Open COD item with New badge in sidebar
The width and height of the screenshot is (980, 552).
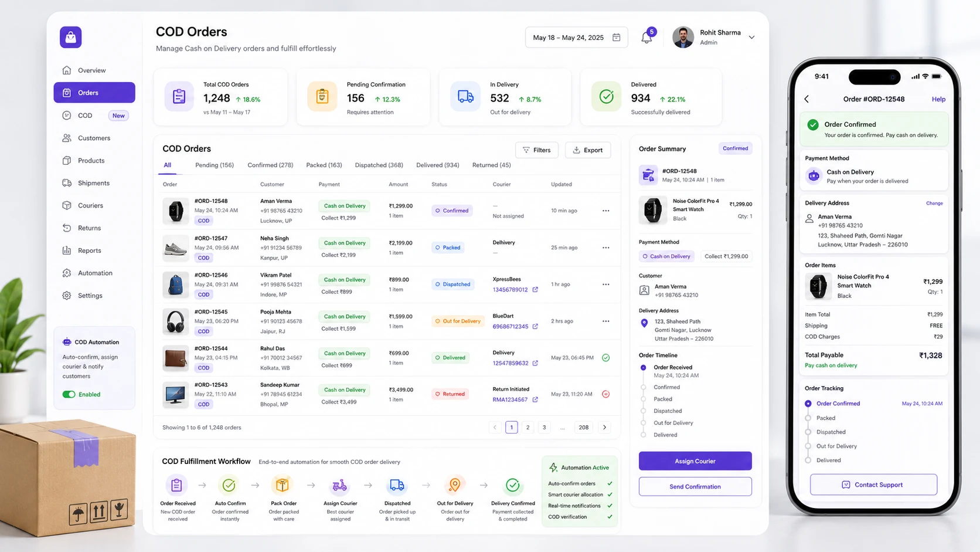click(x=94, y=116)
